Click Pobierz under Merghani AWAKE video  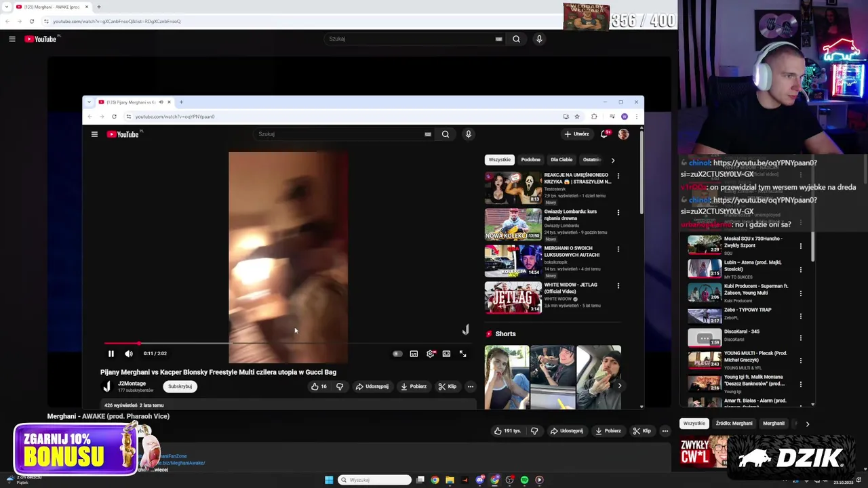608,431
